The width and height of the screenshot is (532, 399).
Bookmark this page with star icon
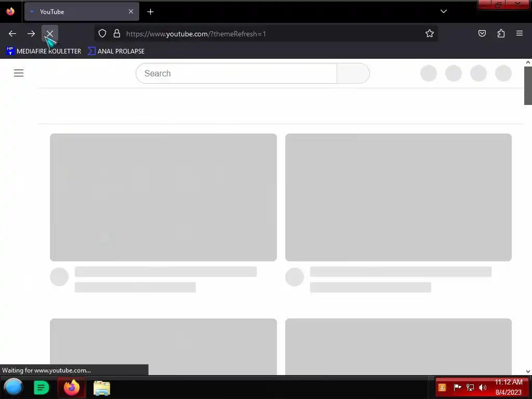(430, 33)
